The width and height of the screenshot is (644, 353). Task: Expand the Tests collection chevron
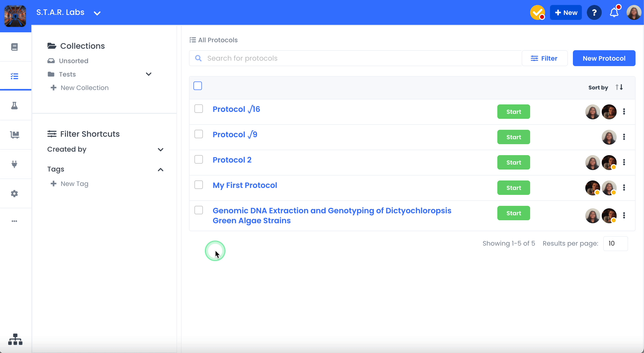pyautogui.click(x=148, y=74)
